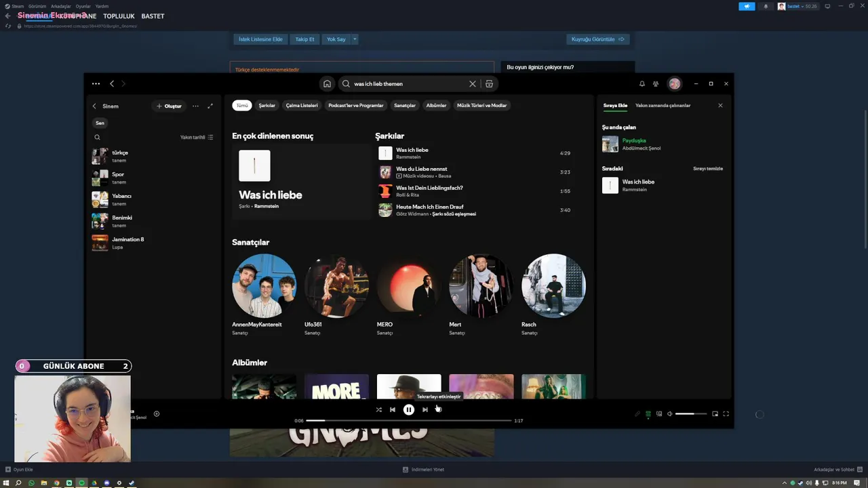Open the türkçe playlist
868x488 pixels.
coord(155,156)
